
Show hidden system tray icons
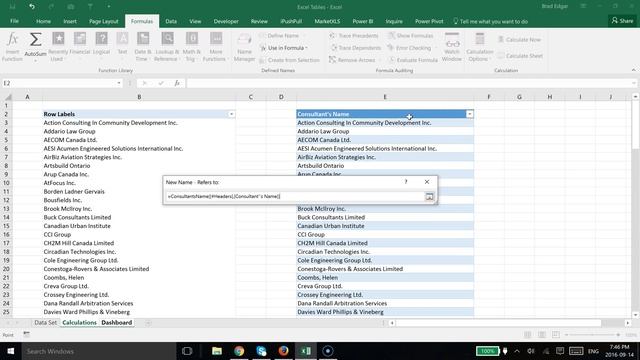(x=517, y=351)
